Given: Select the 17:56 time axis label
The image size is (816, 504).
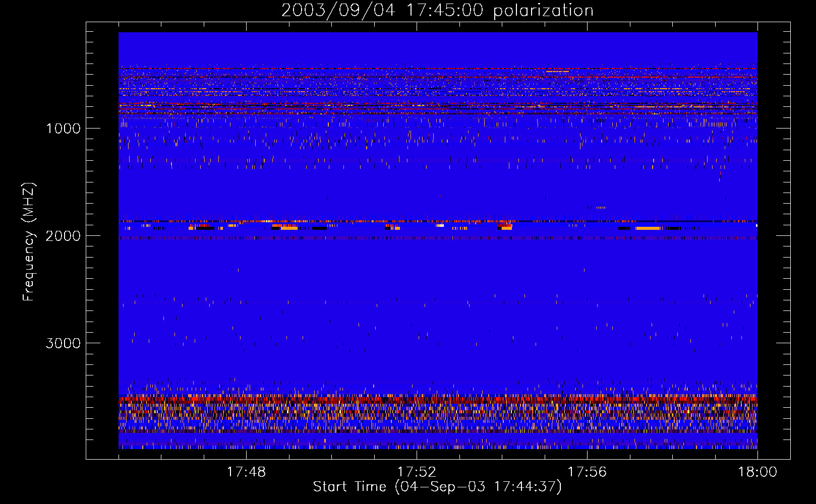Looking at the screenshot, I should click(587, 472).
